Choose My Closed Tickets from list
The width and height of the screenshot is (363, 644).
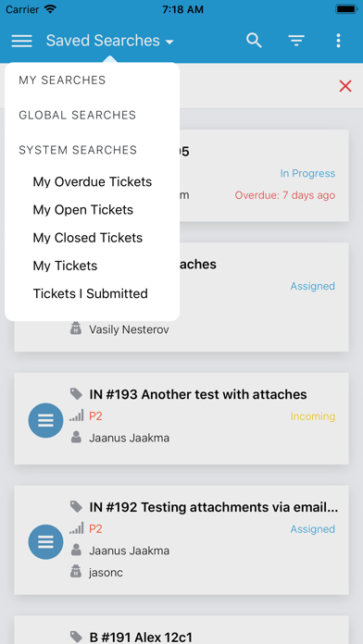tap(88, 238)
